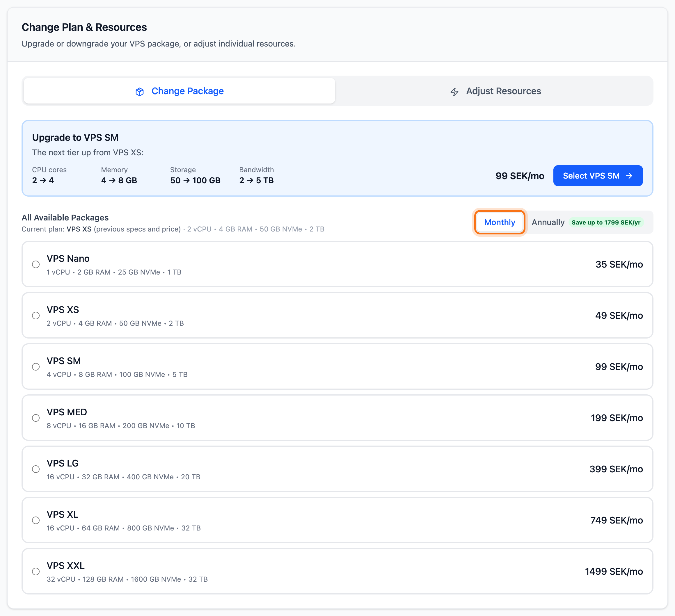The width and height of the screenshot is (675, 616).
Task: Click the 'All Available Packages' heading
Action: [x=65, y=218]
